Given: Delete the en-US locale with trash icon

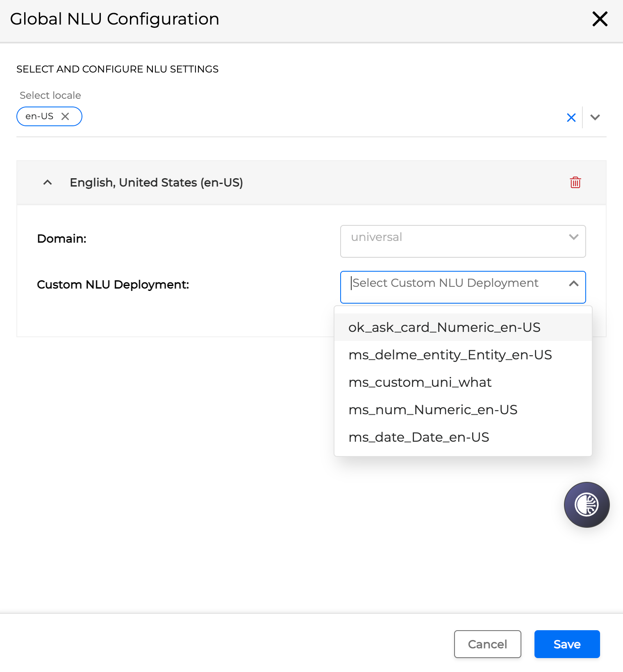Looking at the screenshot, I should pos(575,182).
